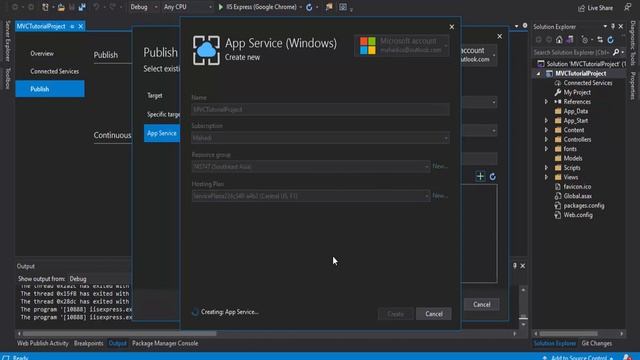The width and height of the screenshot is (640, 360).
Task: Click the Save All toolbar icon
Action: tap(82, 7)
